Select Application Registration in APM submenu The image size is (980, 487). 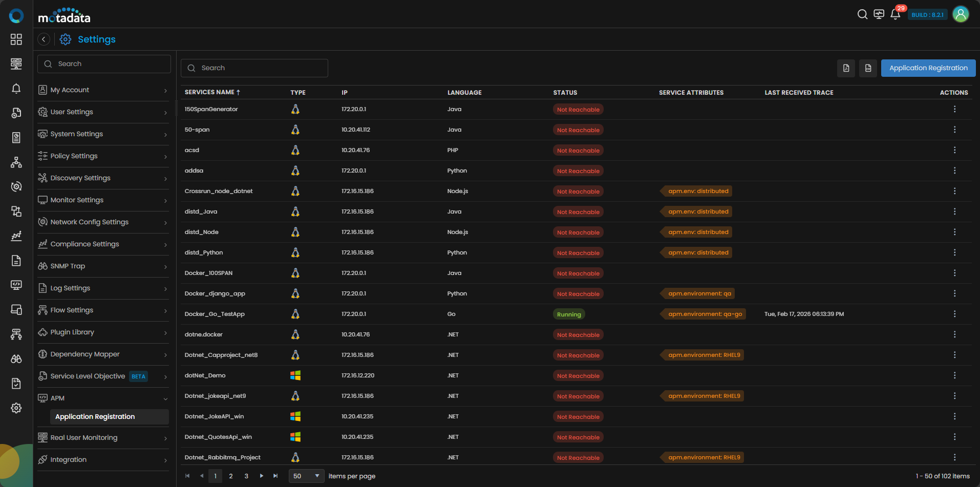[95, 417]
